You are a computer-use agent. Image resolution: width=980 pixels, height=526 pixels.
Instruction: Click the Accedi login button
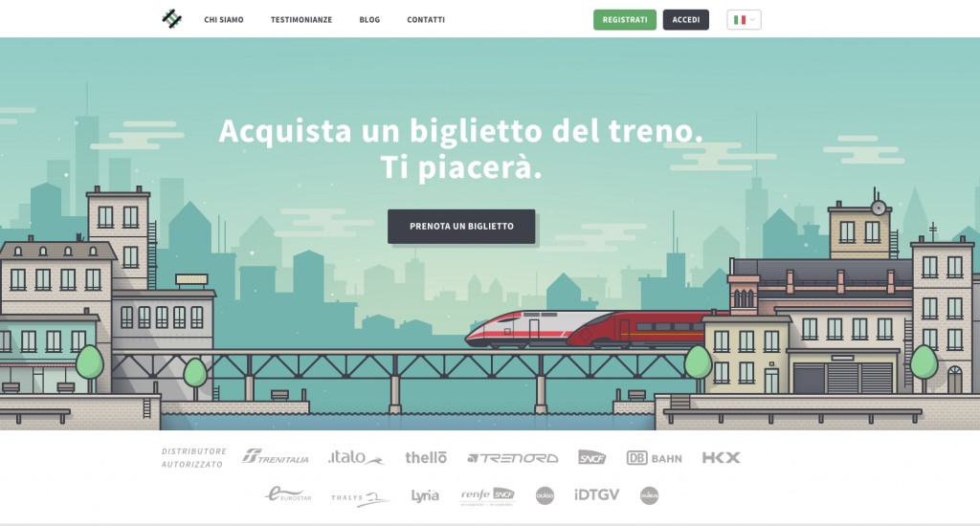click(685, 20)
